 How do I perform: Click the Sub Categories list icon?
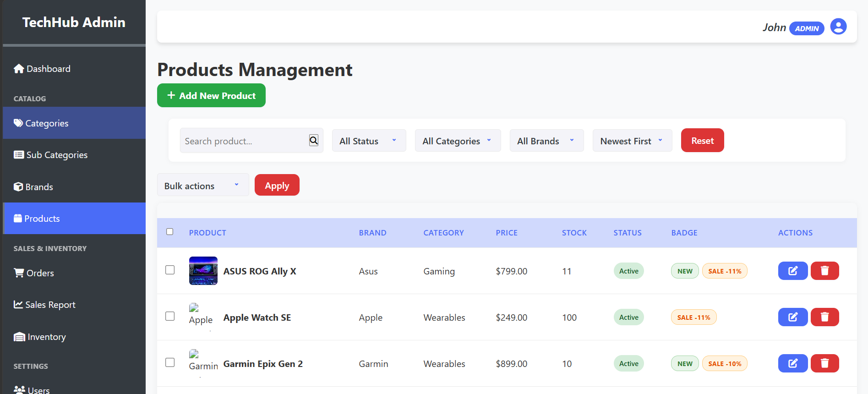coord(19,155)
